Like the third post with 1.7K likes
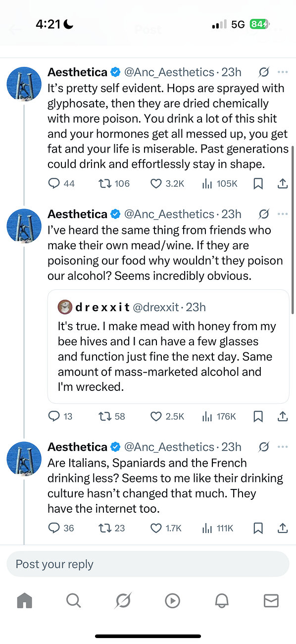 [166, 529]
